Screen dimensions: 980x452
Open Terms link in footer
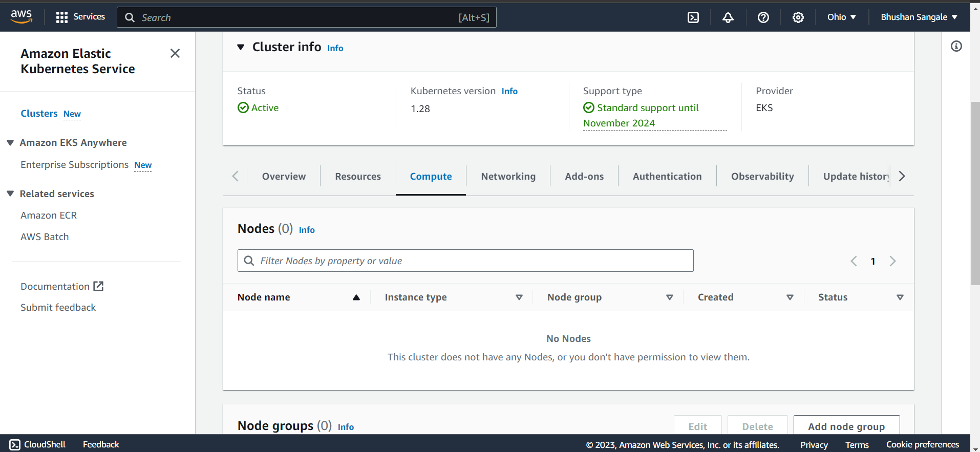tap(857, 445)
